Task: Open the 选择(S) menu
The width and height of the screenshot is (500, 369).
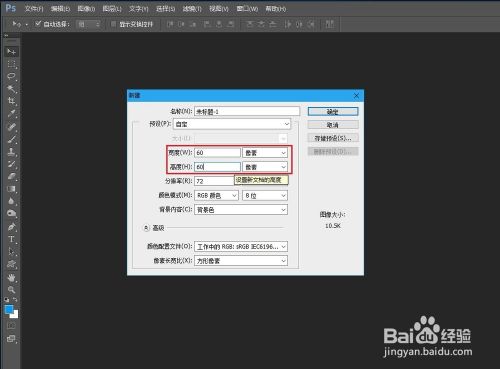Action: point(165,9)
